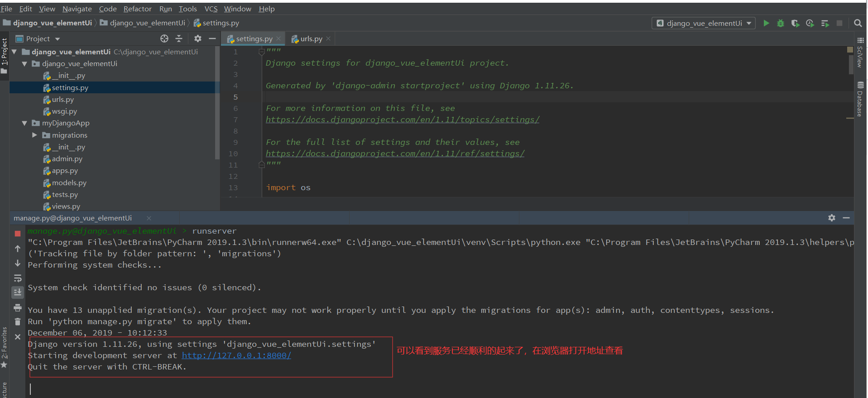Open Project panel settings gear

(x=198, y=38)
